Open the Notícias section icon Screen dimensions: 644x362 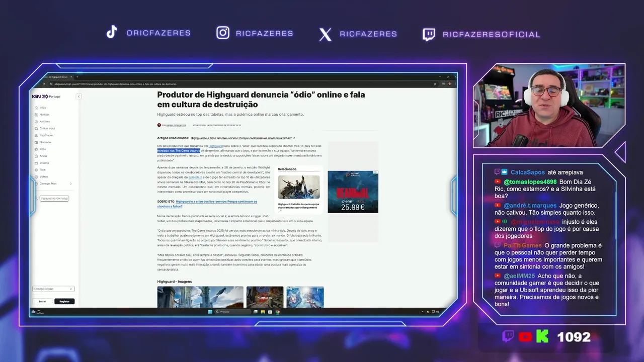pyautogui.click(x=36, y=115)
